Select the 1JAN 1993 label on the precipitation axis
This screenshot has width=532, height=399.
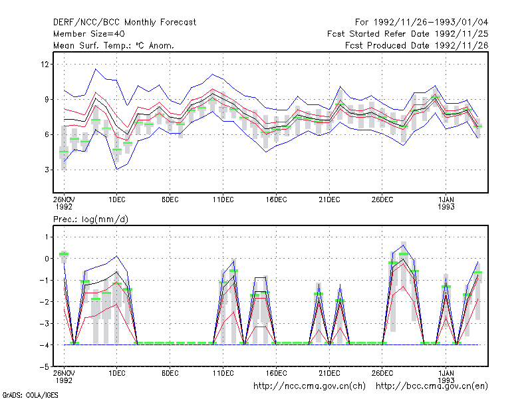click(x=446, y=376)
